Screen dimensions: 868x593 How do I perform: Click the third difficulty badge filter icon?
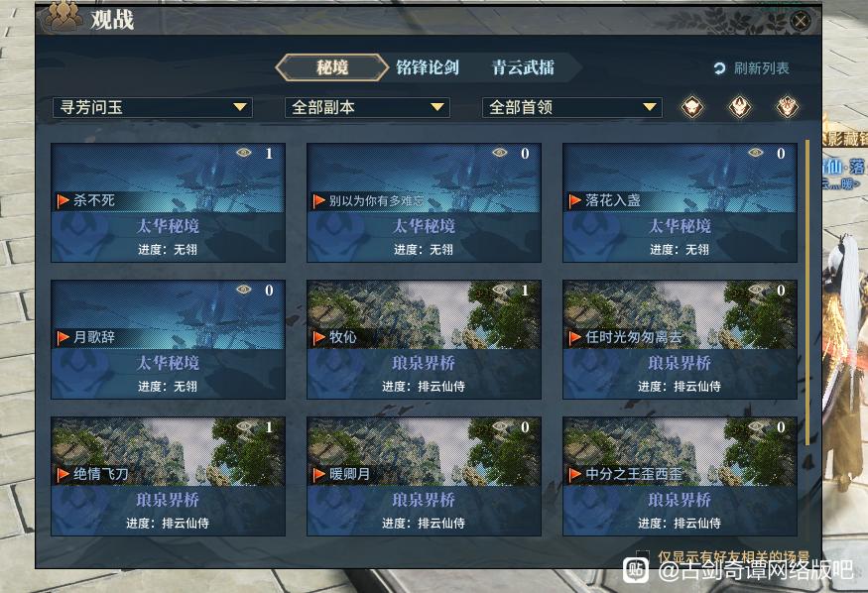(x=787, y=107)
